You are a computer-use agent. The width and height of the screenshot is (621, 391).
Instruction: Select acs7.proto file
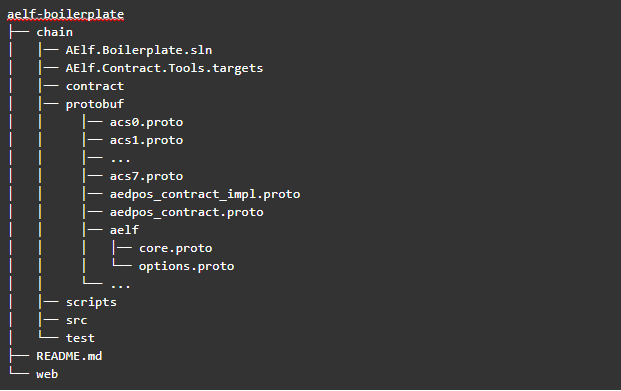(x=147, y=176)
